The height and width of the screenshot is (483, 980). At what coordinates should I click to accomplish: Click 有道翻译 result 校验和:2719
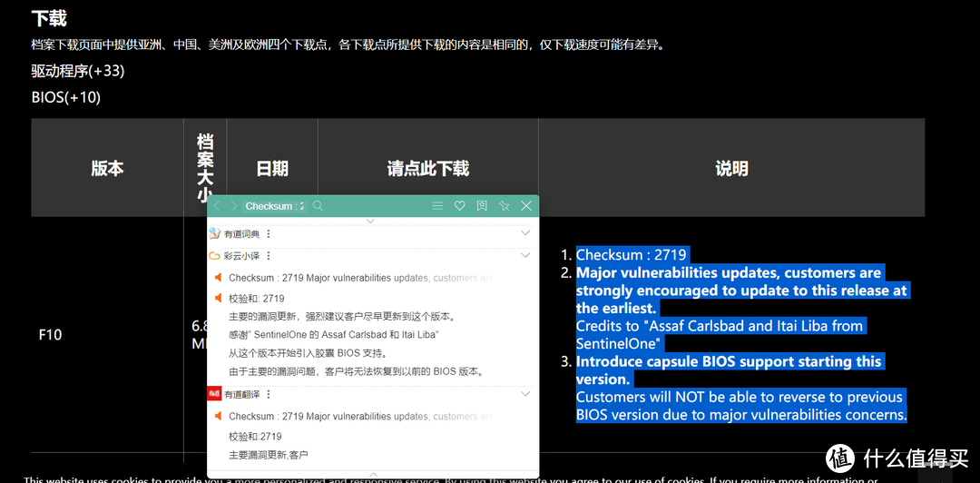pyautogui.click(x=255, y=436)
